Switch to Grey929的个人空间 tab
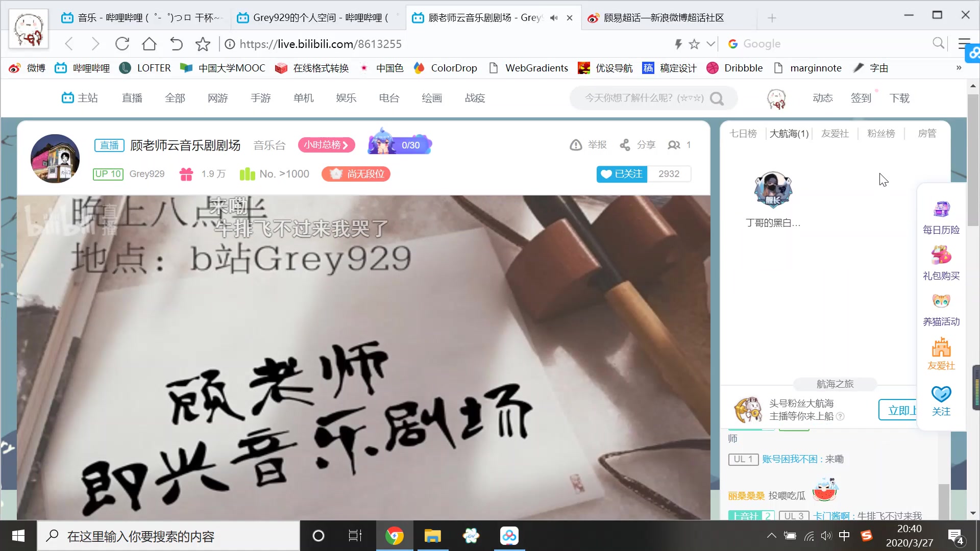Image resolution: width=980 pixels, height=551 pixels. pos(317,18)
